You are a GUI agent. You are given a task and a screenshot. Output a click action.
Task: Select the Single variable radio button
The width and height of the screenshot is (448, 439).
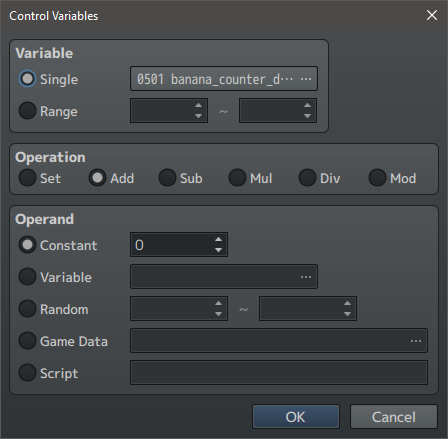click(x=27, y=79)
